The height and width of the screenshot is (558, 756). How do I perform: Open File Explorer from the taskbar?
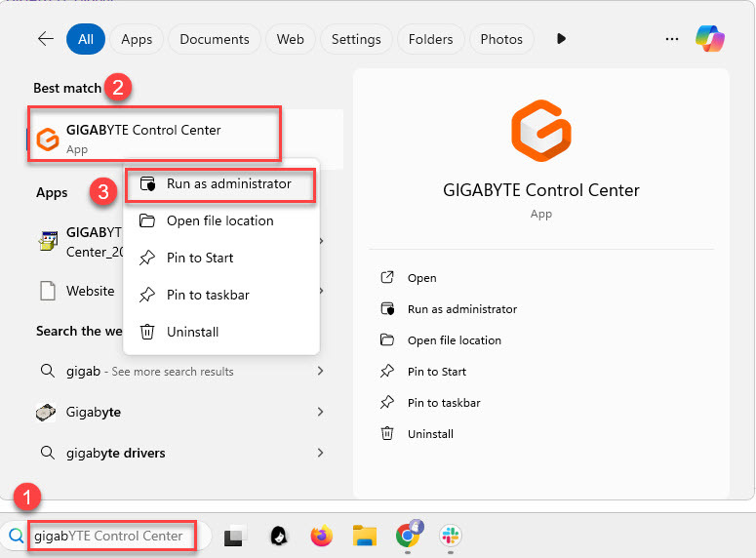point(365,536)
